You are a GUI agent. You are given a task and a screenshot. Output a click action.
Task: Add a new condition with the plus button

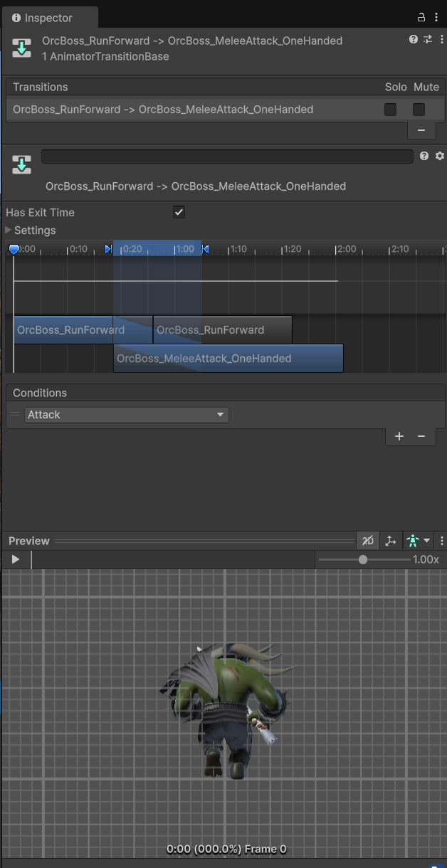coord(399,436)
